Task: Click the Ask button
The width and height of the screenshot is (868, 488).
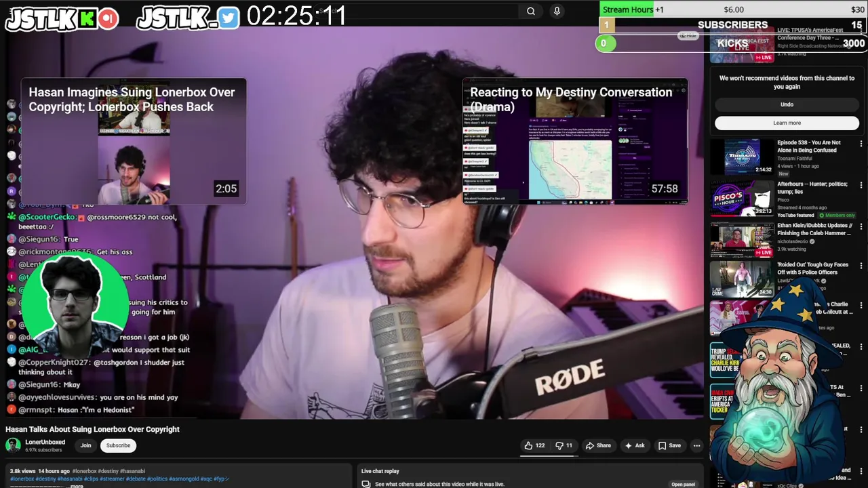Action: [635, 445]
